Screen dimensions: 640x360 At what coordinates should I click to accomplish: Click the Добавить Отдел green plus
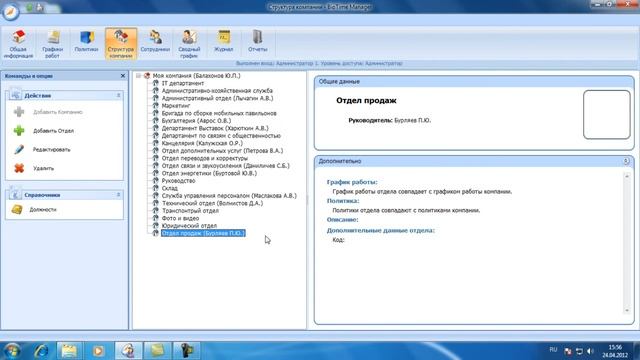(x=19, y=131)
